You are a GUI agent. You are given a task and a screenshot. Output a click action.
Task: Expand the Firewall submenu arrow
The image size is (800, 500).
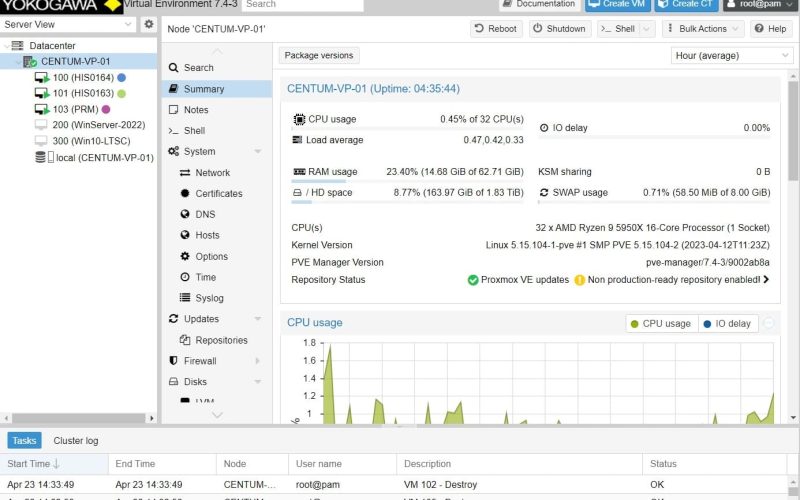[258, 361]
